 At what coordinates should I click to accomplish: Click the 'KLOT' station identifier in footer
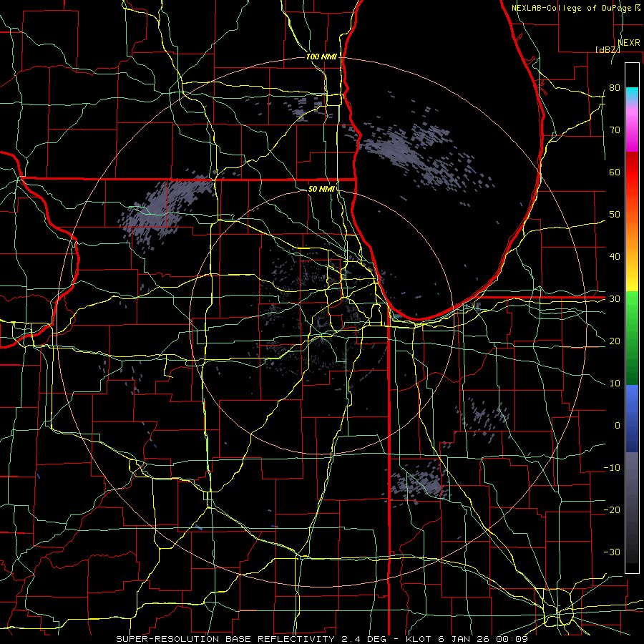click(419, 639)
